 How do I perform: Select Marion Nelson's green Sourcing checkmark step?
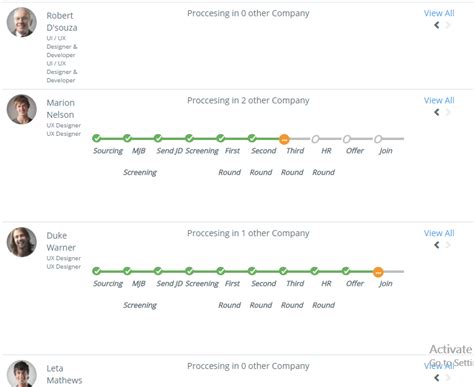click(x=96, y=138)
